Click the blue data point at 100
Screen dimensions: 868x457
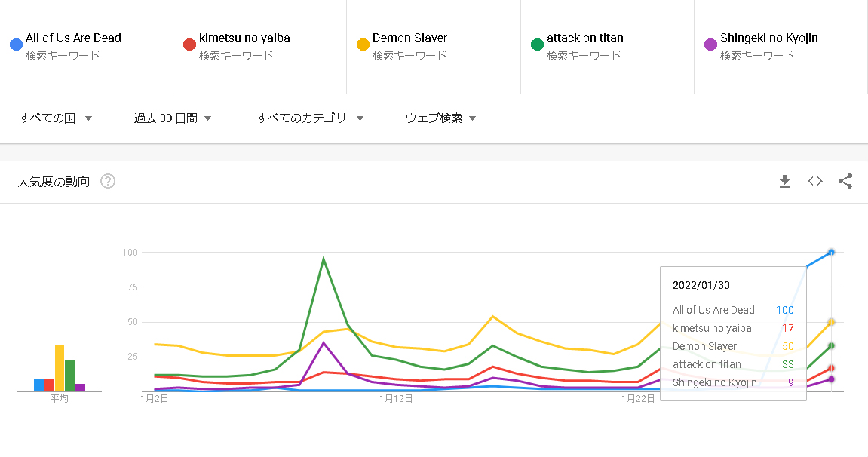point(831,252)
